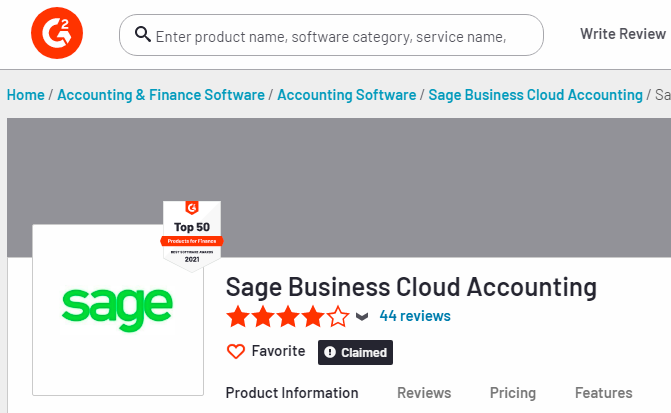The height and width of the screenshot is (413, 671).
Task: Click the Top 50 Finance badge
Action: click(192, 236)
